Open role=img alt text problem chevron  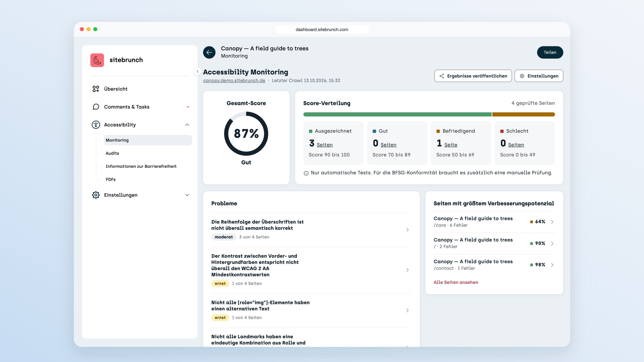coord(407,310)
